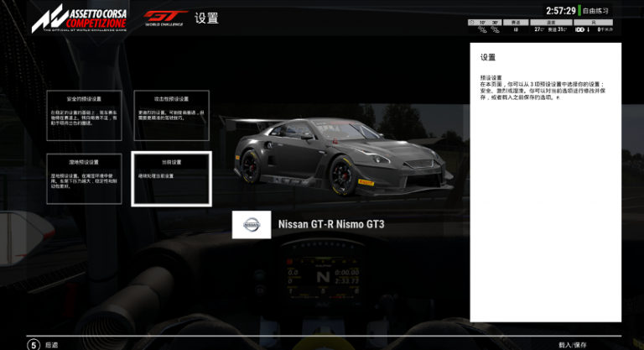Click the GT World Challenge logo
644x350 pixels.
(164, 18)
